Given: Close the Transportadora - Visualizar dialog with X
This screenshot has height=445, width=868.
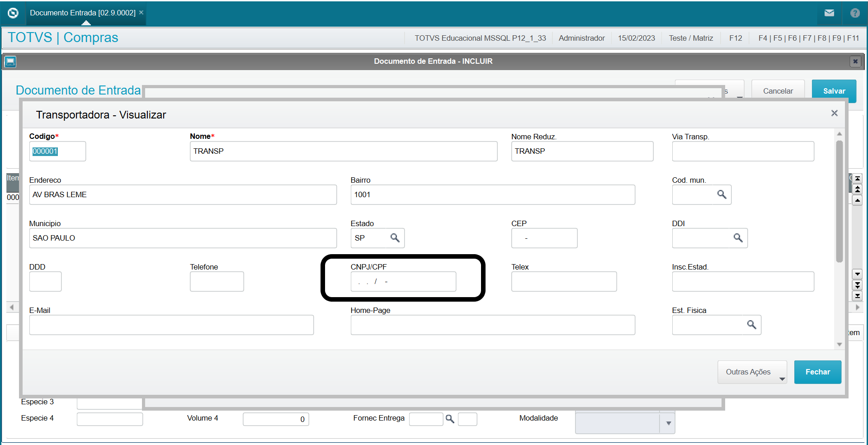Looking at the screenshot, I should tap(835, 113).
